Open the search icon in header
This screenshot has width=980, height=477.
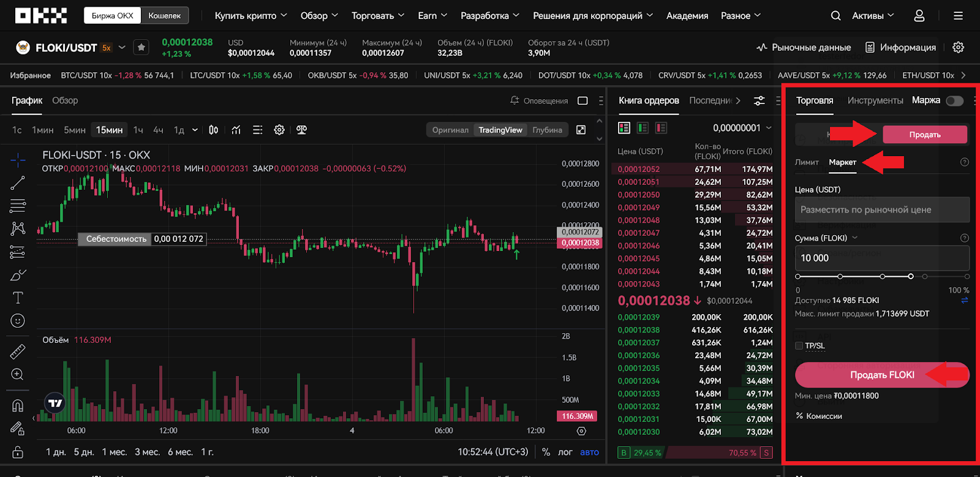(835, 16)
